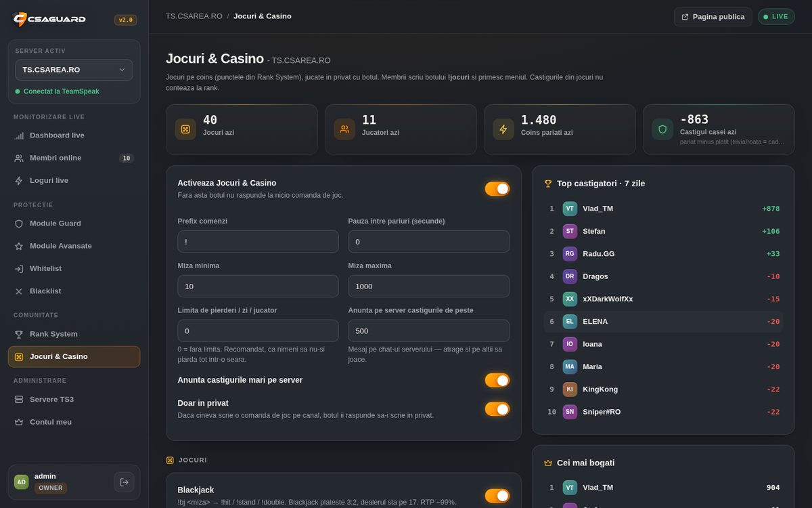Click the Pauza intre pariuri field
The width and height of the screenshot is (812, 508).
[429, 242]
